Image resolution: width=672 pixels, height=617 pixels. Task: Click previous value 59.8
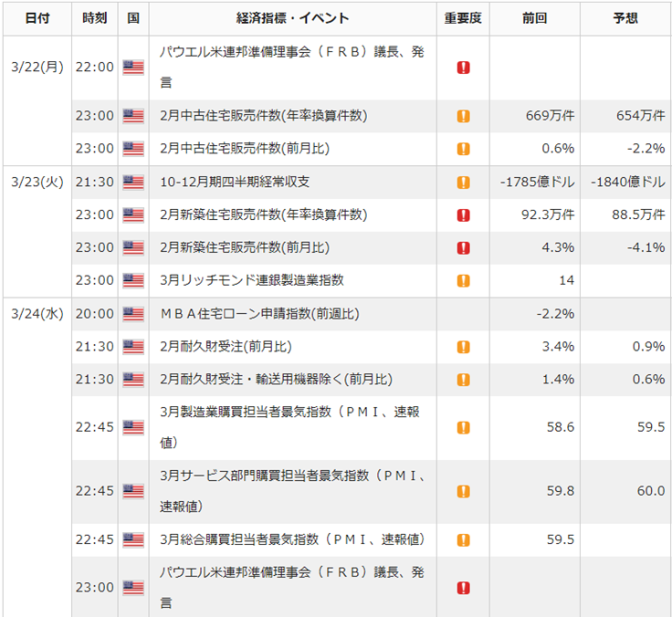[x=561, y=491]
